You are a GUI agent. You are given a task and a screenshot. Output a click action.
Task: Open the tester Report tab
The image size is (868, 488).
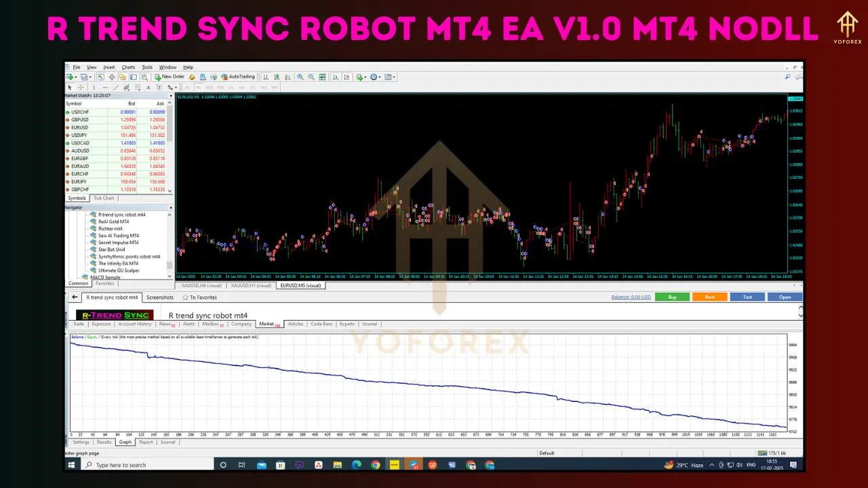click(146, 442)
